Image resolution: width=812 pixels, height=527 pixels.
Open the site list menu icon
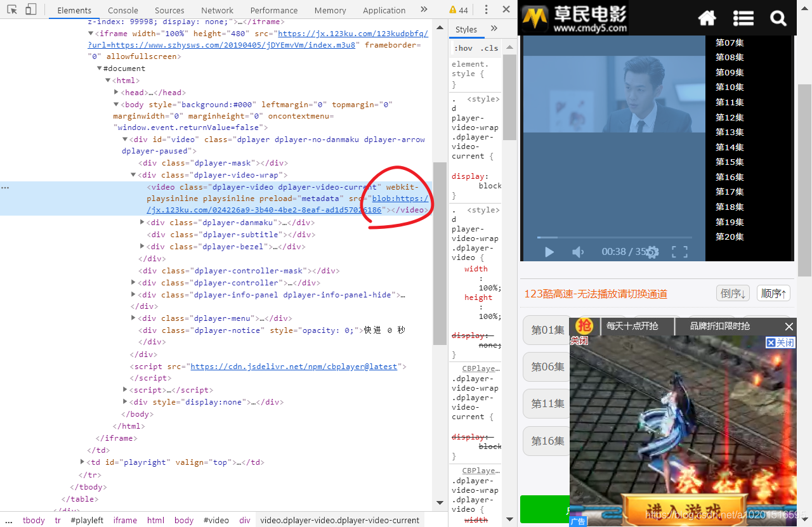pos(743,18)
